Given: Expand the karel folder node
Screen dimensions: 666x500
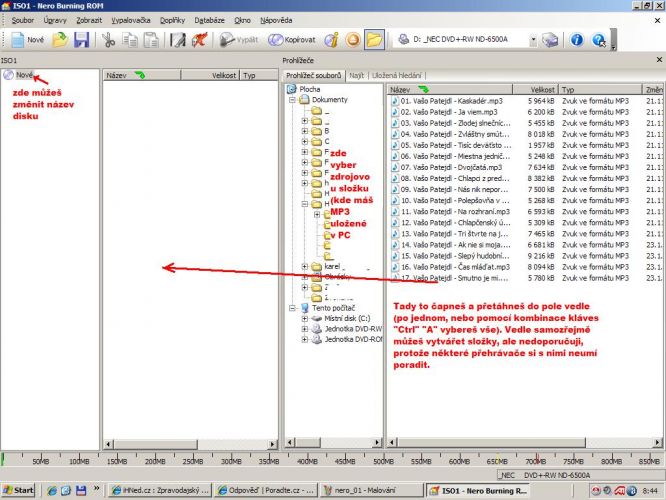Looking at the screenshot, I should pyautogui.click(x=305, y=266).
